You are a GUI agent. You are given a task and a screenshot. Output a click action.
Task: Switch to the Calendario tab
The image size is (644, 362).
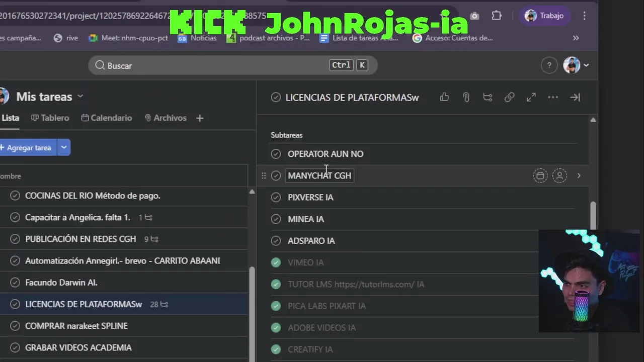[x=107, y=118]
